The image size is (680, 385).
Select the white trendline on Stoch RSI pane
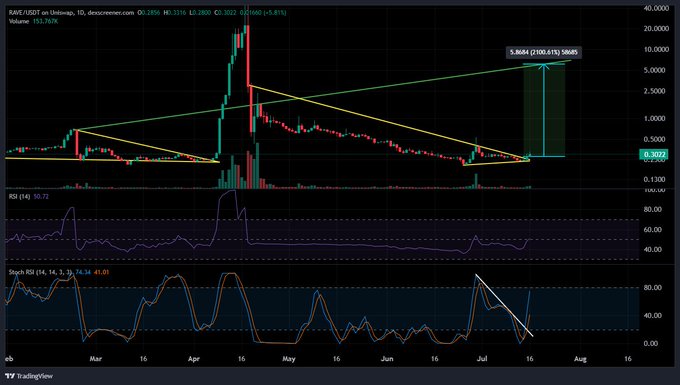pyautogui.click(x=504, y=305)
